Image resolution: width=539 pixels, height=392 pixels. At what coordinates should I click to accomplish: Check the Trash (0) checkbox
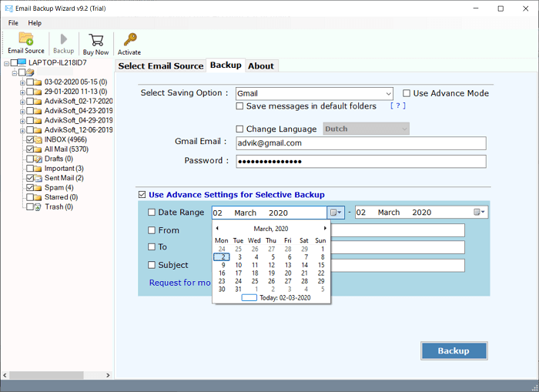(x=30, y=207)
